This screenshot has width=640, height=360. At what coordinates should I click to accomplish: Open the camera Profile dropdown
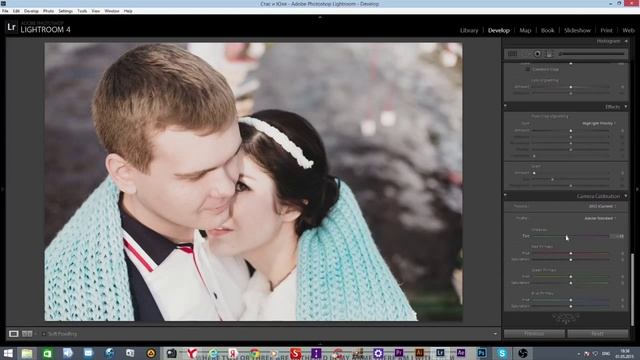click(600, 218)
